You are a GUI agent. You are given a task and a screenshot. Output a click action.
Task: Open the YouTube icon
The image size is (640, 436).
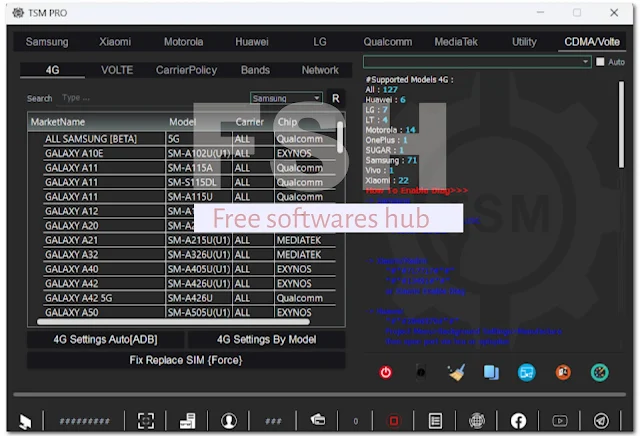pos(560,420)
